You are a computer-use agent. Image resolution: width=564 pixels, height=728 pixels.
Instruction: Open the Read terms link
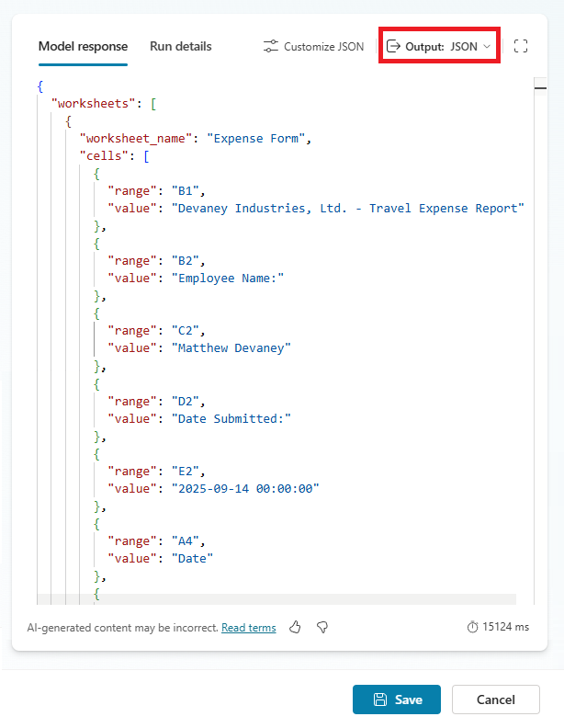pyautogui.click(x=249, y=628)
